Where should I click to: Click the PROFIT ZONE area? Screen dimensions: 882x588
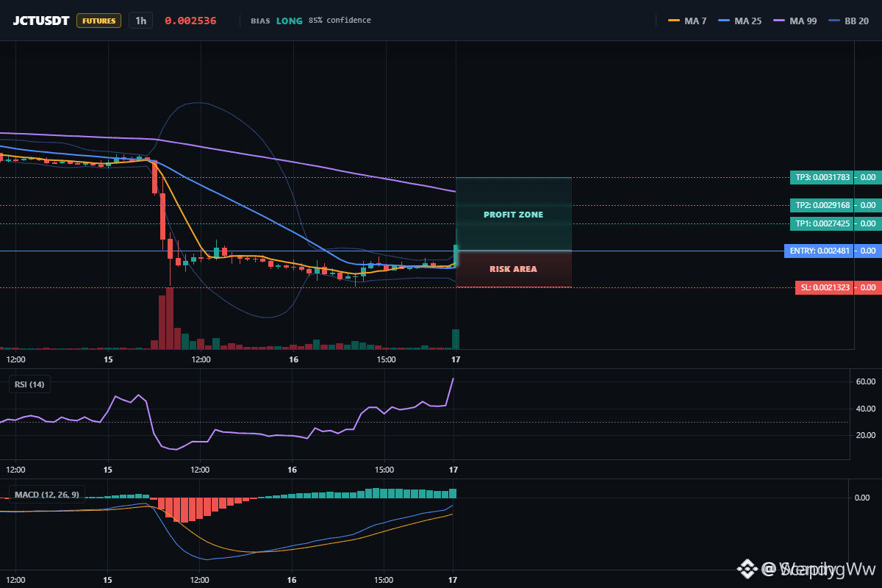[x=514, y=215]
